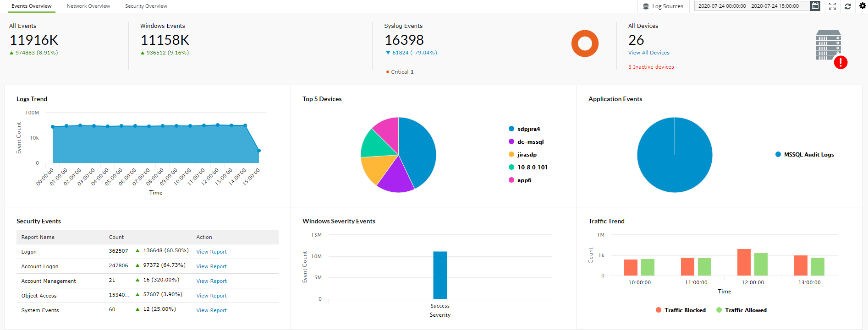Click the Success bar in Windows Severity chart
868x330 pixels.
[440, 275]
